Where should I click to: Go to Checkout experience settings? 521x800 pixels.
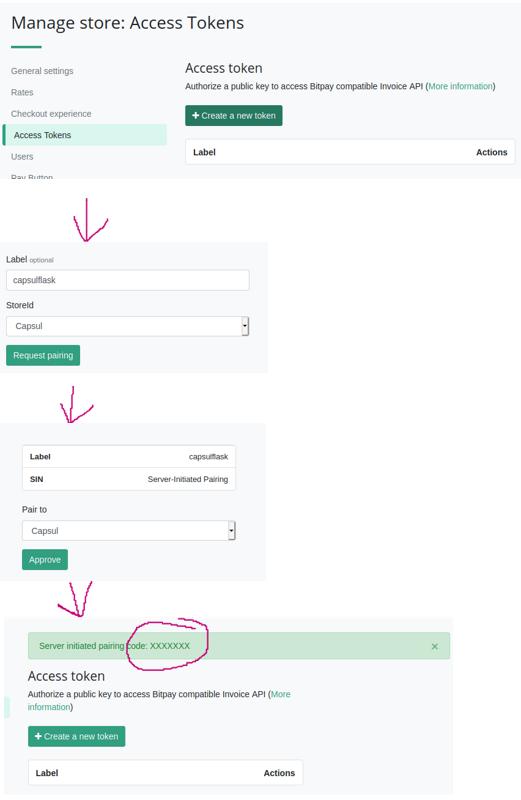pos(51,114)
